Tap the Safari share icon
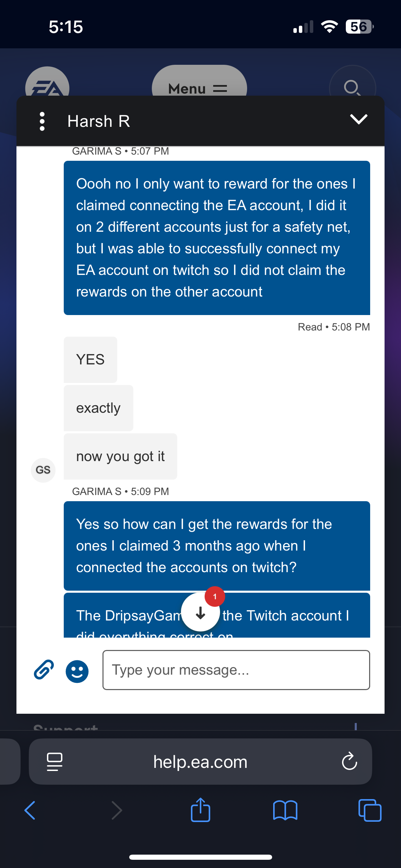This screenshot has width=401, height=868. (x=200, y=810)
